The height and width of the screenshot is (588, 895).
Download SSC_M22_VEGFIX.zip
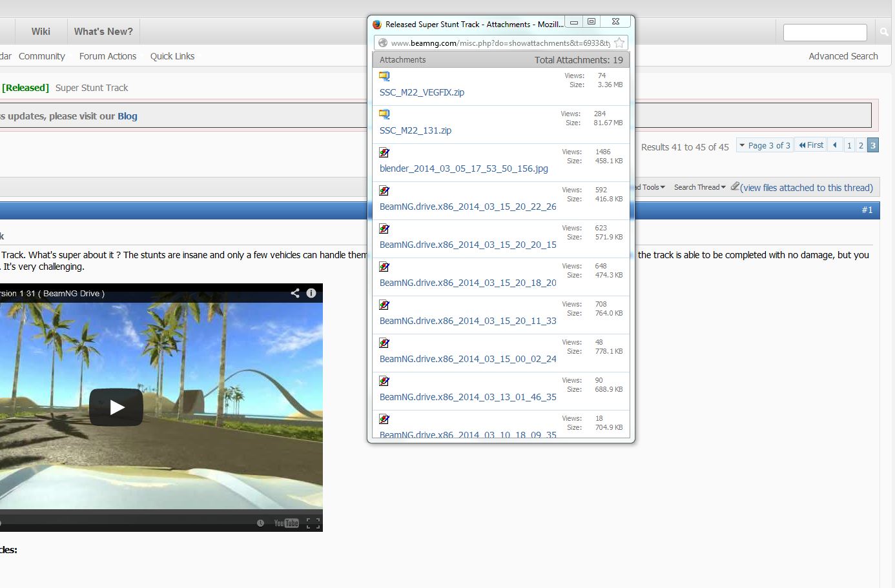422,92
